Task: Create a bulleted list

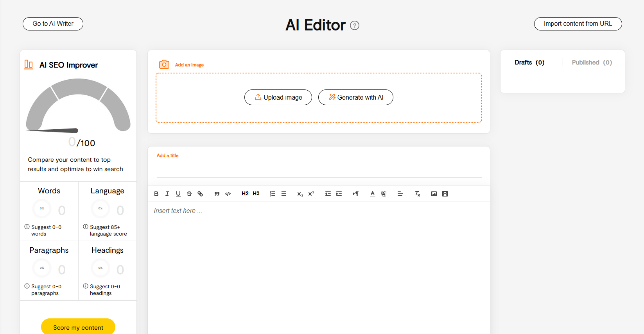Action: click(x=283, y=194)
